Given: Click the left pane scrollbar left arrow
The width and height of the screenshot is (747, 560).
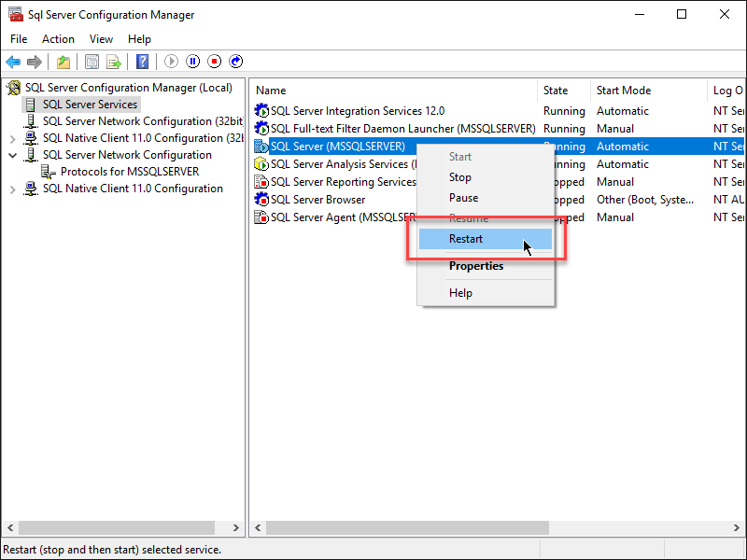Looking at the screenshot, I should (x=10, y=527).
